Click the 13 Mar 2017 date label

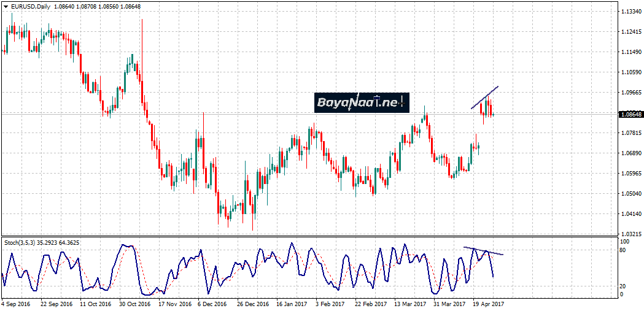point(410,304)
